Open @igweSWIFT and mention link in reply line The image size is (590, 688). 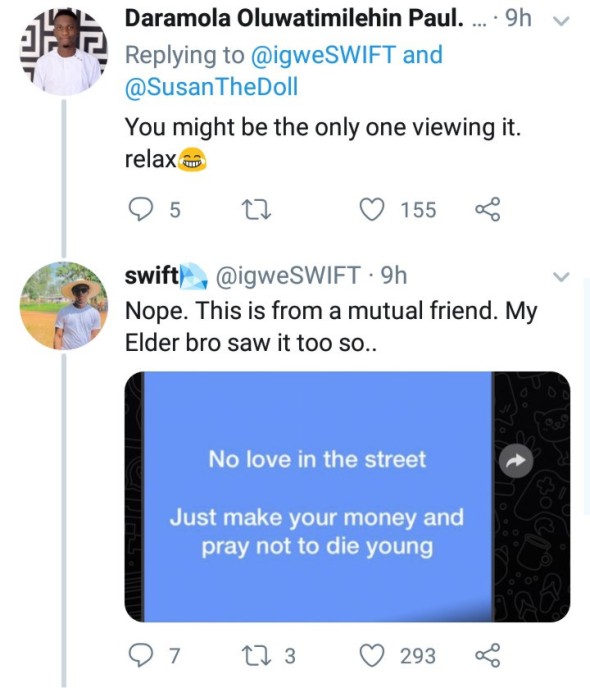pos(347,55)
